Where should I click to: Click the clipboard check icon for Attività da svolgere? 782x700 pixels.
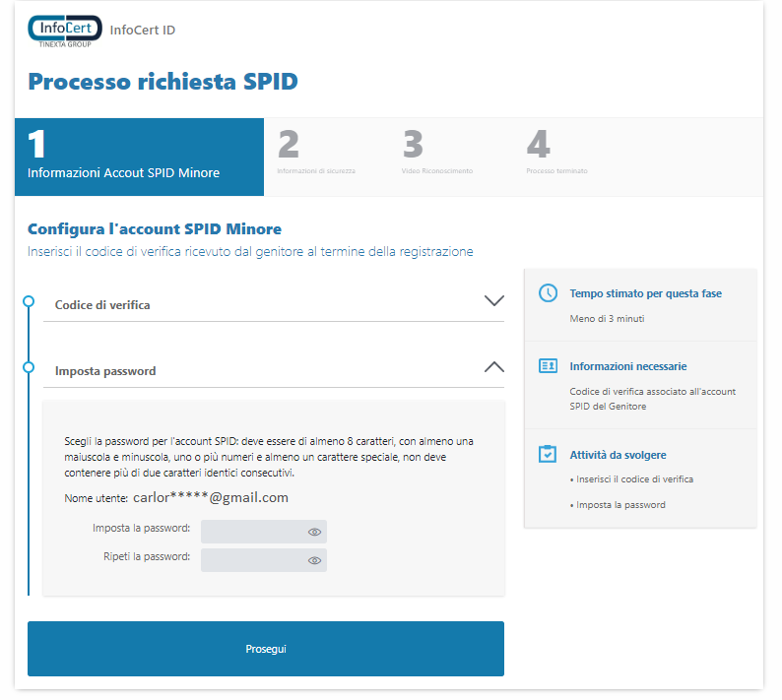(549, 455)
